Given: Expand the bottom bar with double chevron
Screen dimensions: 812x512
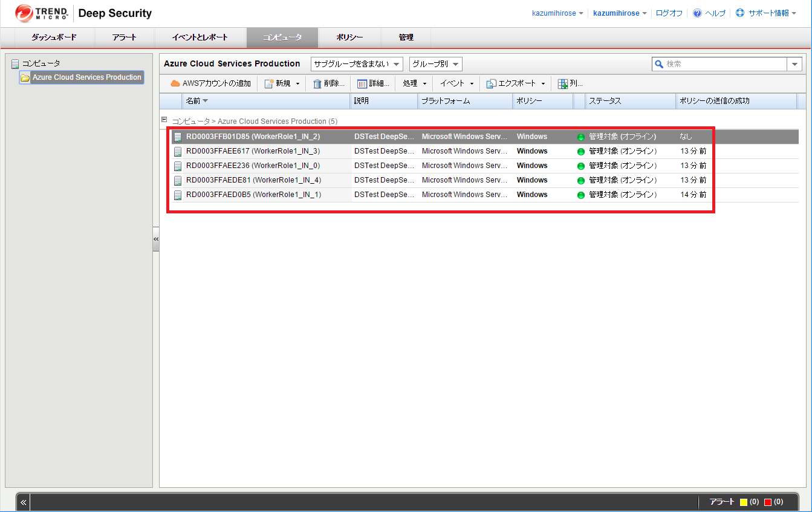Looking at the screenshot, I should click(23, 502).
